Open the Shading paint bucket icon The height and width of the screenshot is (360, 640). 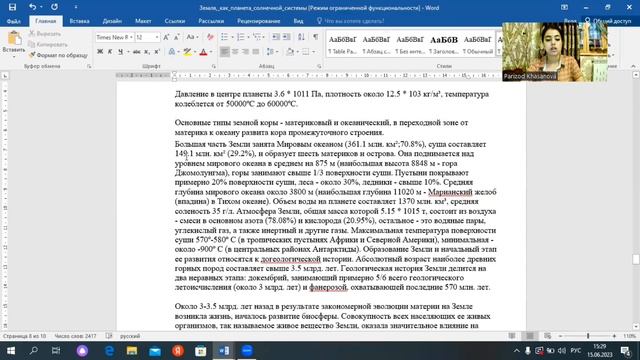coord(290,52)
